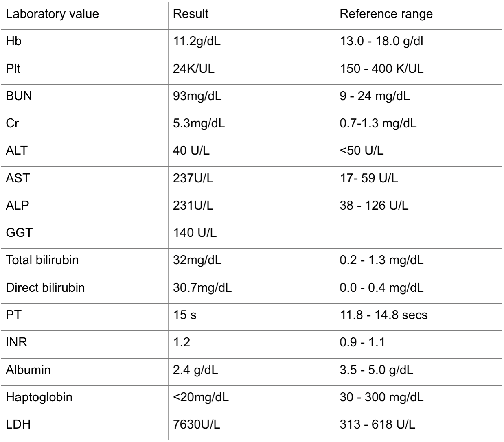
Task: Select the ALP reference range 38 - 126 U/L
Action: point(374,206)
